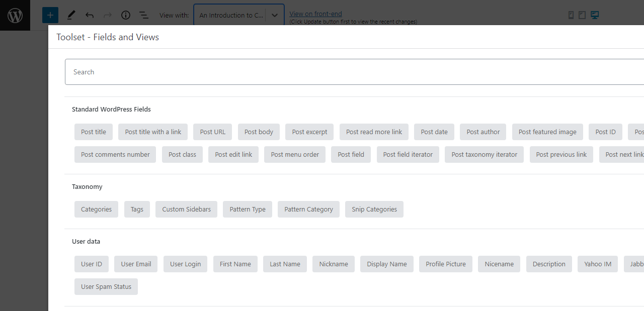Image resolution: width=644 pixels, height=311 pixels.
Task: Open the WordPress logo menu
Action: pos(15,15)
